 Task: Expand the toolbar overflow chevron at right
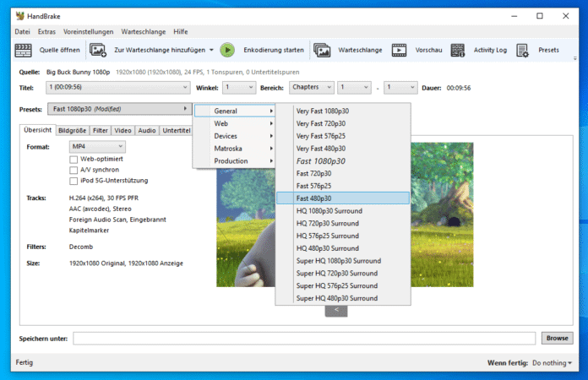pyautogui.click(x=574, y=58)
